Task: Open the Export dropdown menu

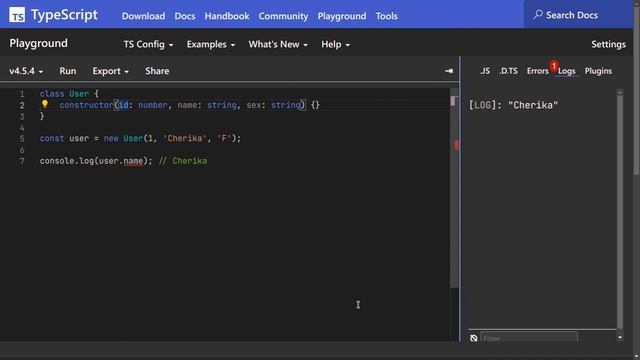Action: coord(110,71)
